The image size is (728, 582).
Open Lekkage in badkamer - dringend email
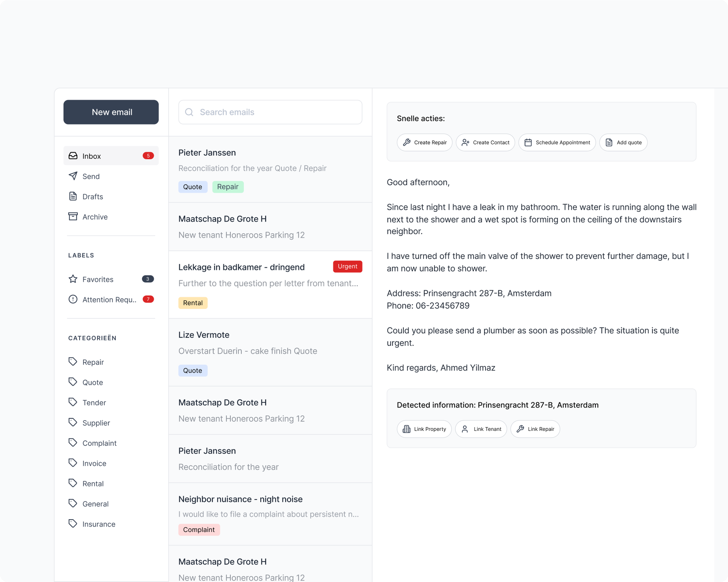tap(270, 284)
